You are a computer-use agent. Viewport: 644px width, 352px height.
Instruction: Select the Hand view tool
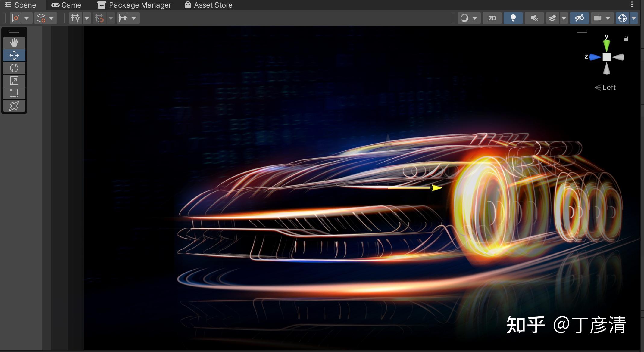coord(14,43)
